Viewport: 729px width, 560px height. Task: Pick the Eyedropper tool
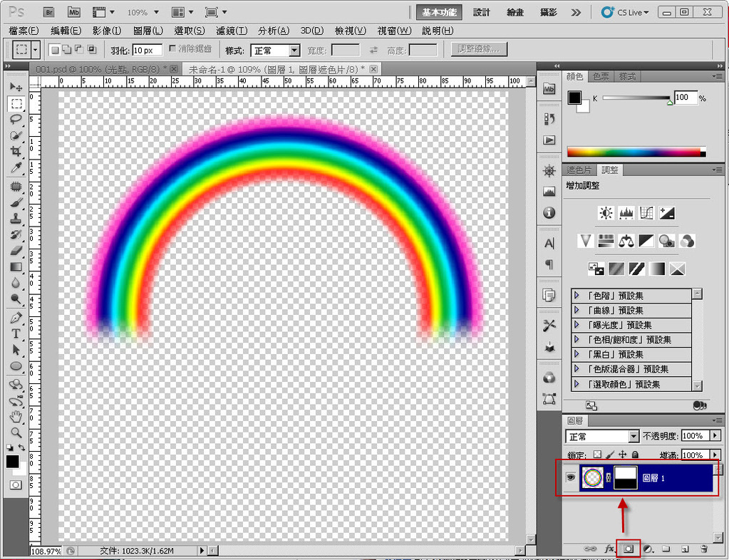(x=16, y=168)
